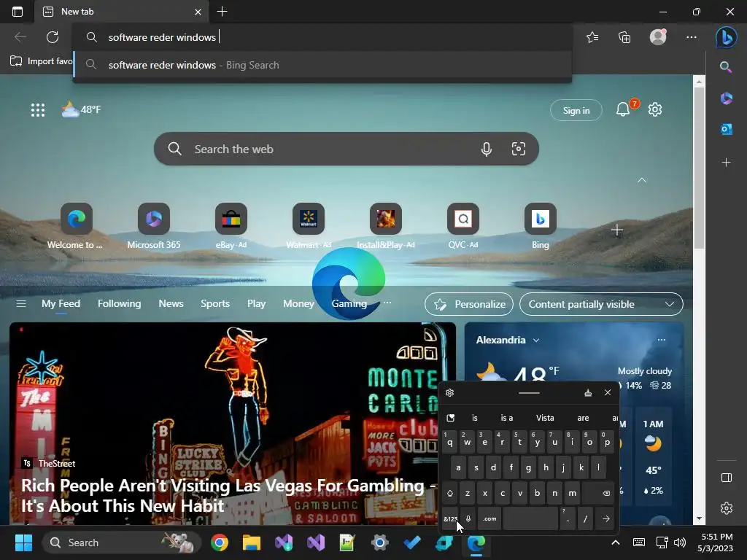This screenshot has height=560, width=747.
Task: Toggle the sidebar panel layout icon
Action: click(x=726, y=477)
